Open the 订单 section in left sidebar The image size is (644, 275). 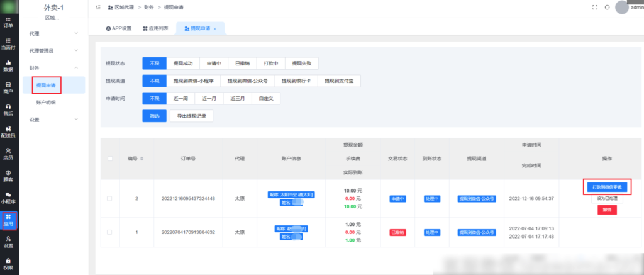point(8,22)
